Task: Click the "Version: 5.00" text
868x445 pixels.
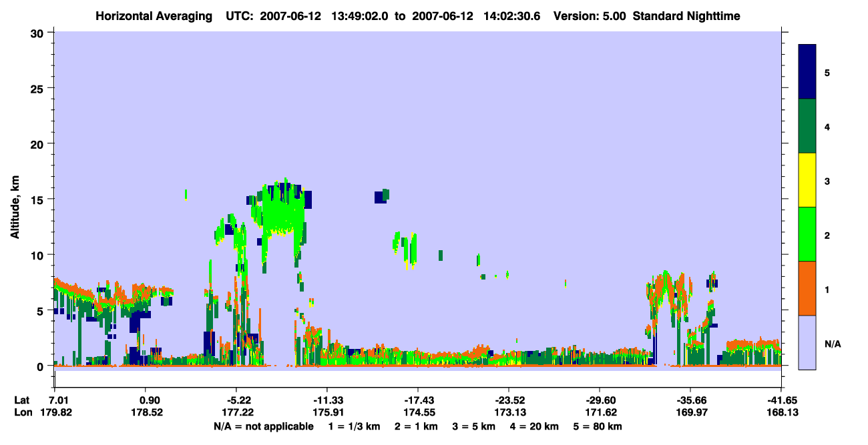Action: coord(590,15)
